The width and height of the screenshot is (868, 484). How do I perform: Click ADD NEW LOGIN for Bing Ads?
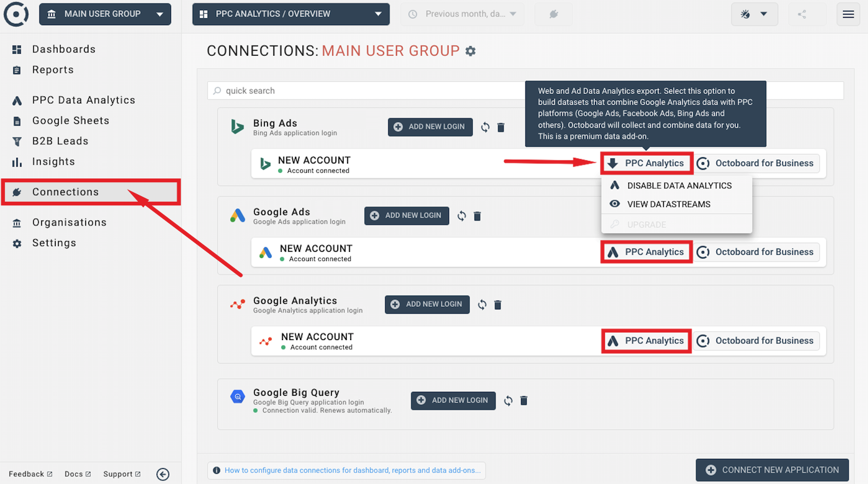430,126
